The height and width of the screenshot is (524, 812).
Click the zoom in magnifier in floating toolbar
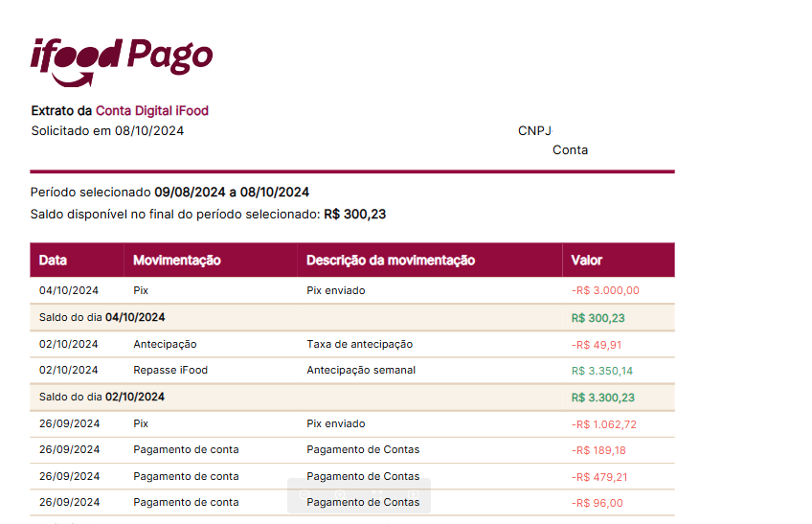pos(341,495)
